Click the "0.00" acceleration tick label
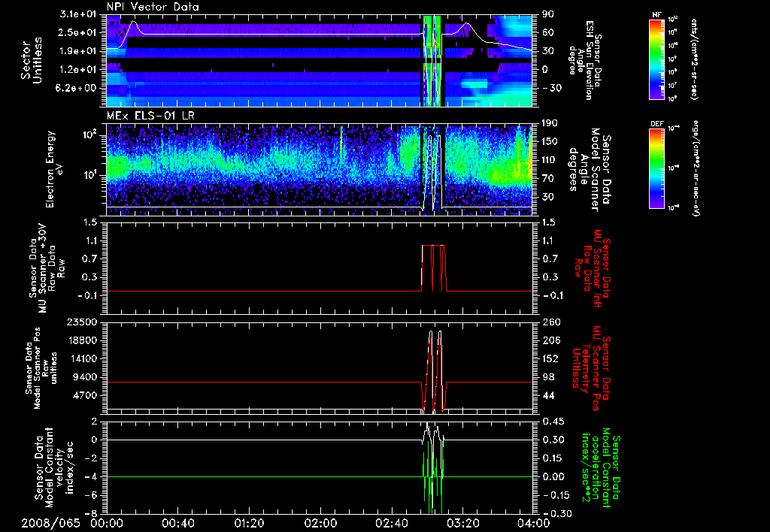 coord(553,476)
